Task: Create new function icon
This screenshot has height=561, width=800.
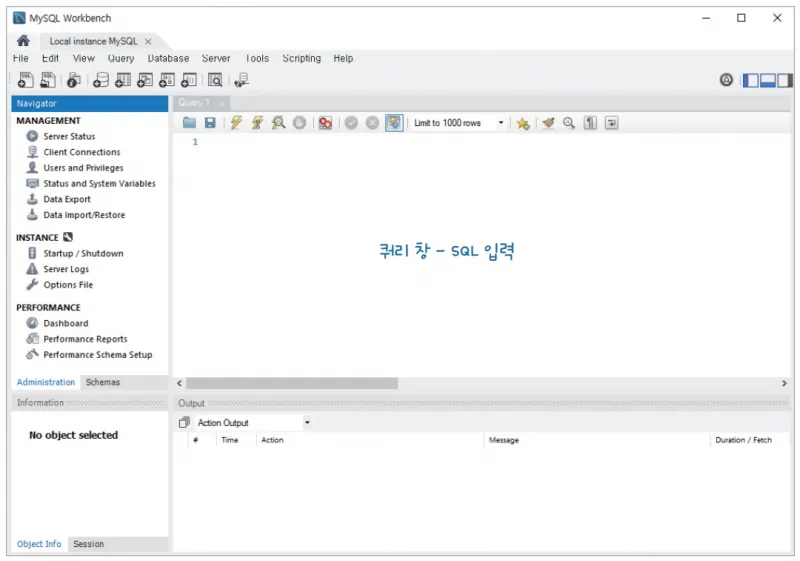Action: click(x=189, y=80)
